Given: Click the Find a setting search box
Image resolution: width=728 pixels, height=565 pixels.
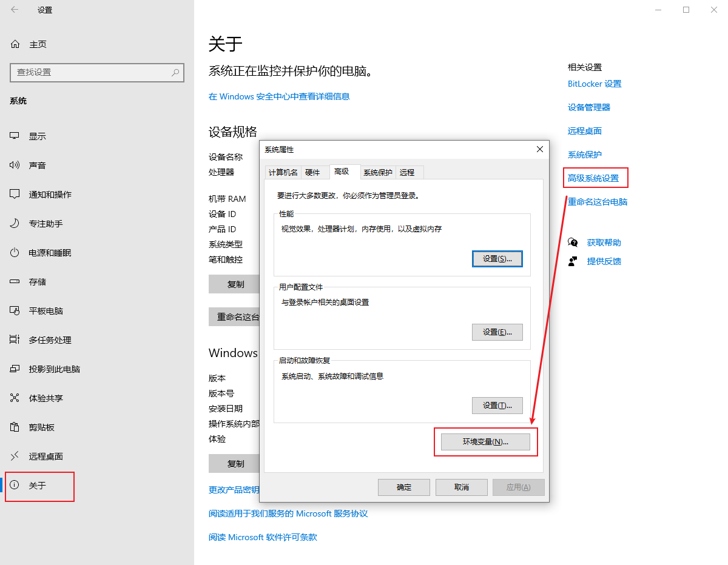Looking at the screenshot, I should (91, 72).
